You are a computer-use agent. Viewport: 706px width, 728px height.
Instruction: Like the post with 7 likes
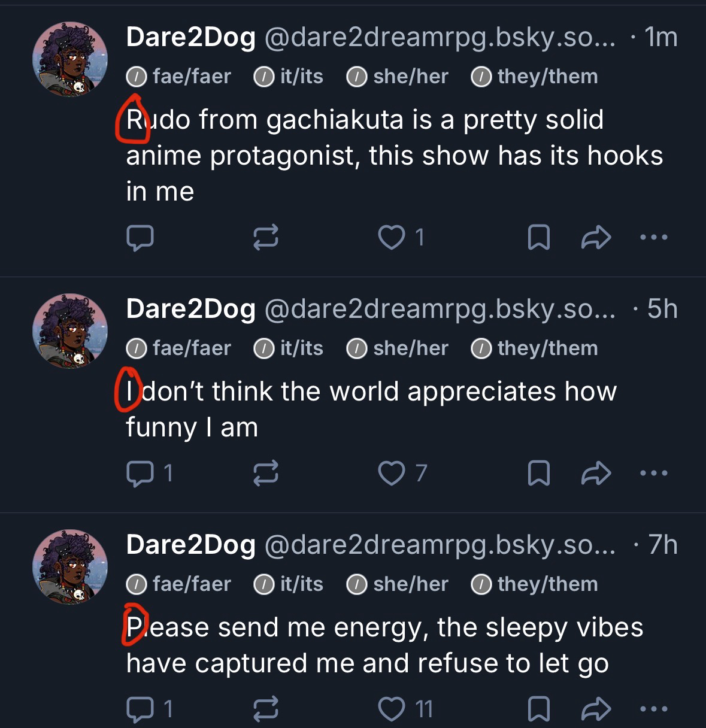[392, 474]
